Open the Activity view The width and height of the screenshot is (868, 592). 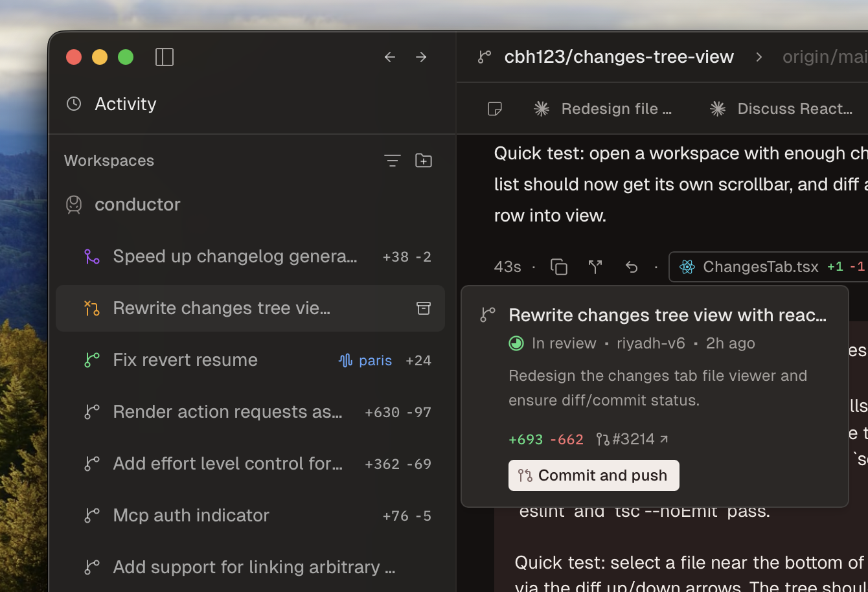click(125, 104)
